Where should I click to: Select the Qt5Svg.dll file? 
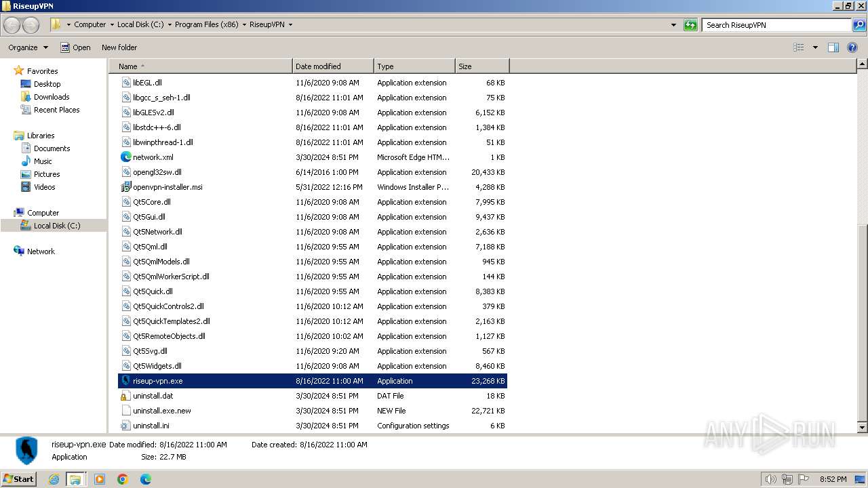[150, 351]
